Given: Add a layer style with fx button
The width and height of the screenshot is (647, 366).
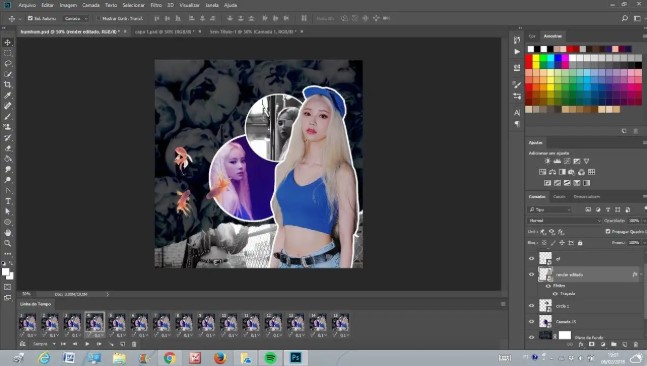Looking at the screenshot, I should click(x=581, y=344).
